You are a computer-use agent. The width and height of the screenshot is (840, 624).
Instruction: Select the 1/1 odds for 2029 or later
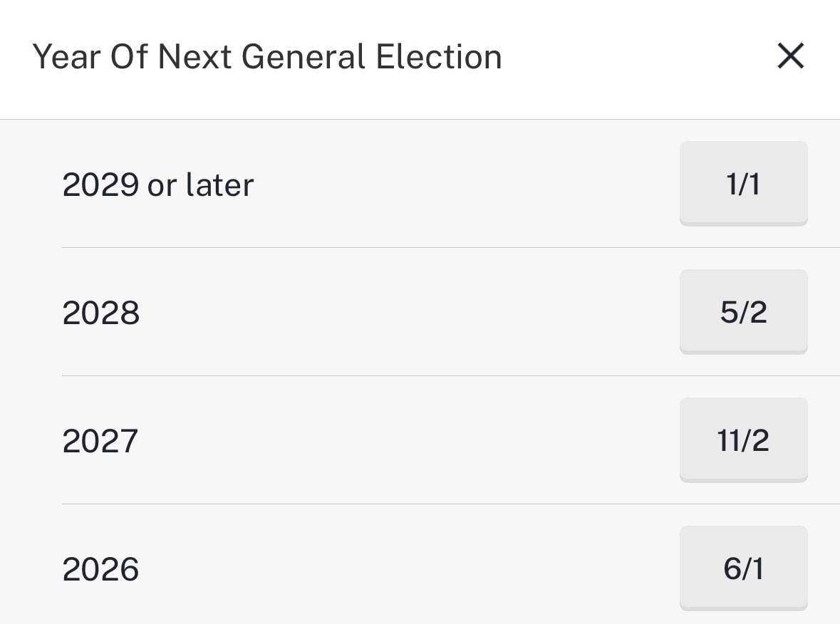click(744, 184)
